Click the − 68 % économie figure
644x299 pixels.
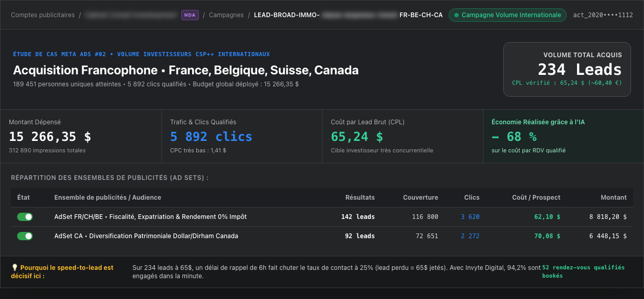click(x=514, y=137)
